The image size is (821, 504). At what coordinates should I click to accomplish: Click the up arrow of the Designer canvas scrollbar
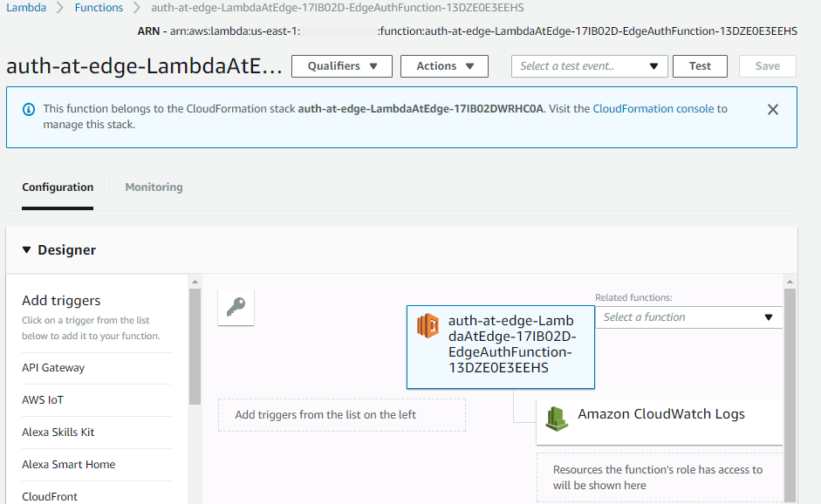pos(790,283)
